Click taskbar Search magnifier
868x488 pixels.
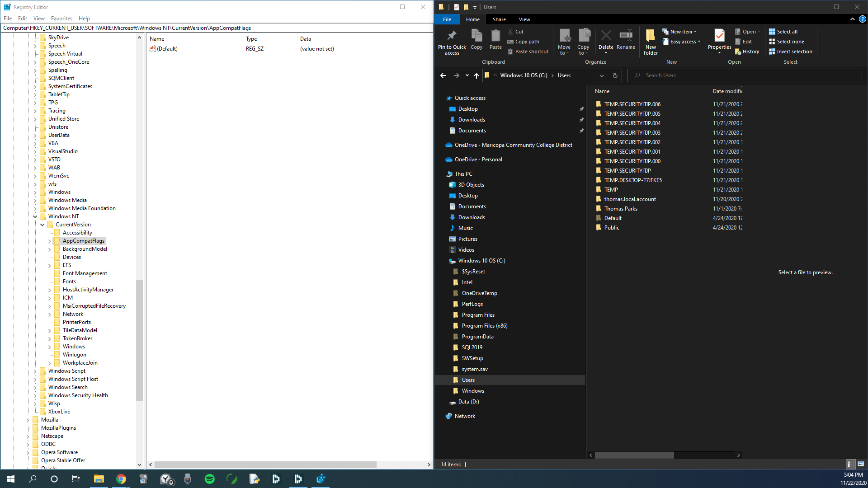33,479
